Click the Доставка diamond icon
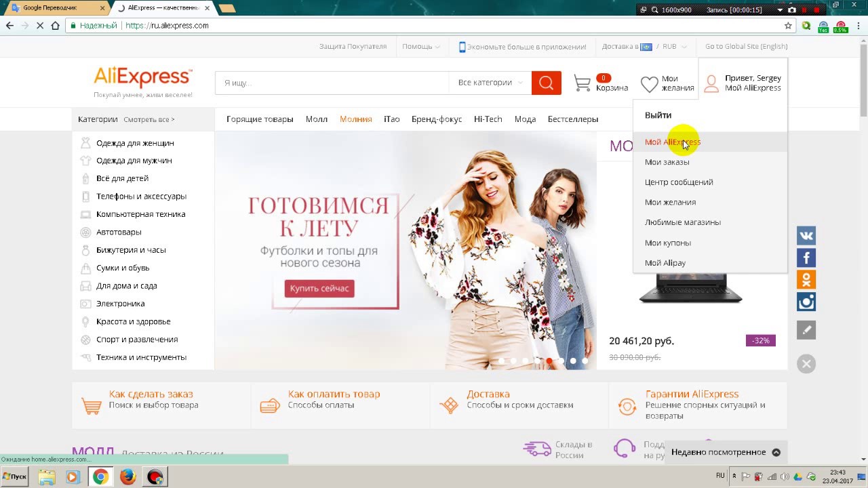 tap(449, 405)
